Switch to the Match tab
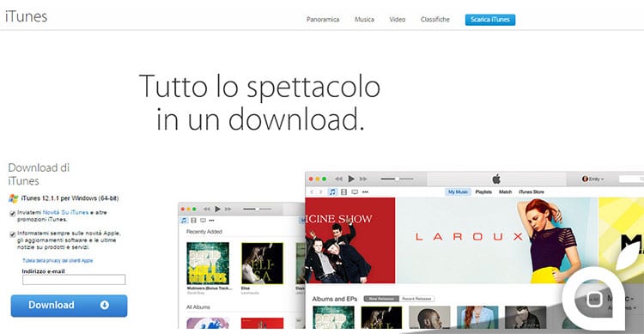This screenshot has height=334, width=644. point(505,191)
